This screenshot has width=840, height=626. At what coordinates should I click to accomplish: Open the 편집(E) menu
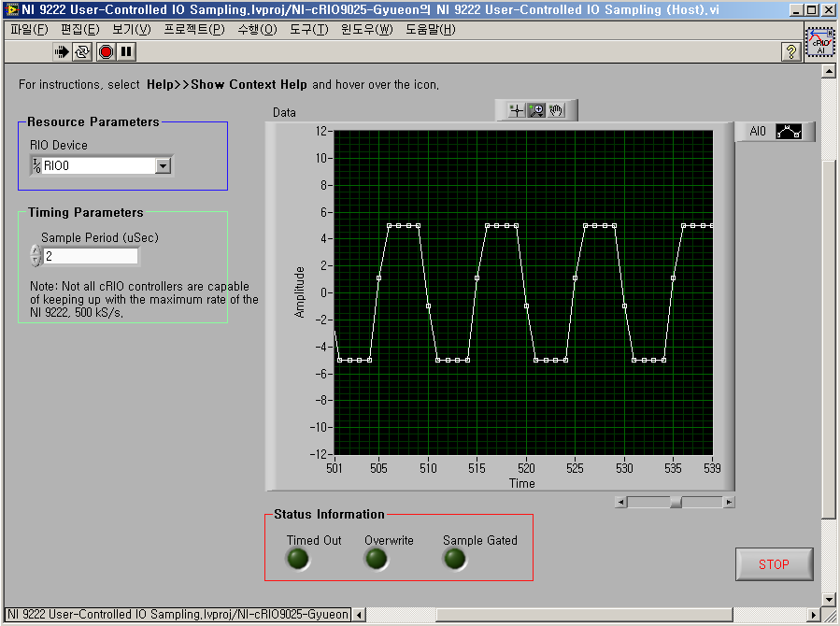[80, 30]
